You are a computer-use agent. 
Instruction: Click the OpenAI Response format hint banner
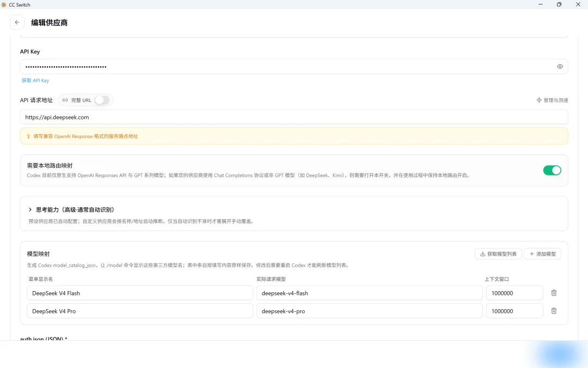click(294, 136)
